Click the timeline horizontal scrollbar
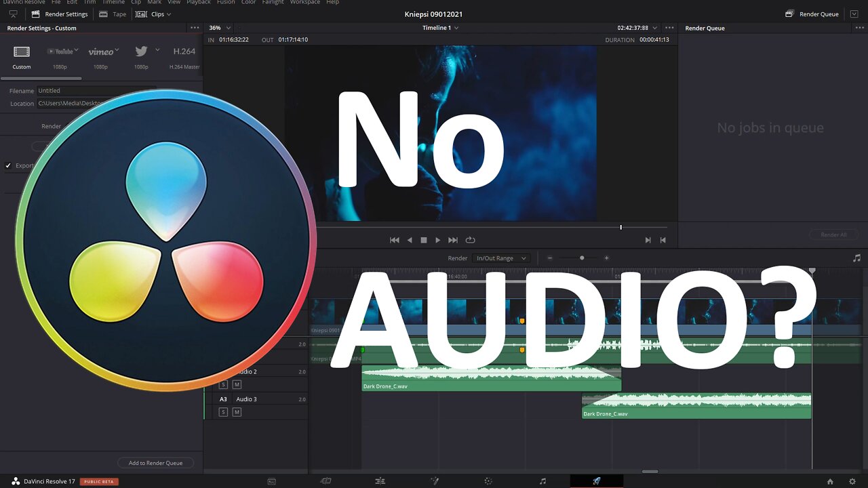 pos(650,471)
